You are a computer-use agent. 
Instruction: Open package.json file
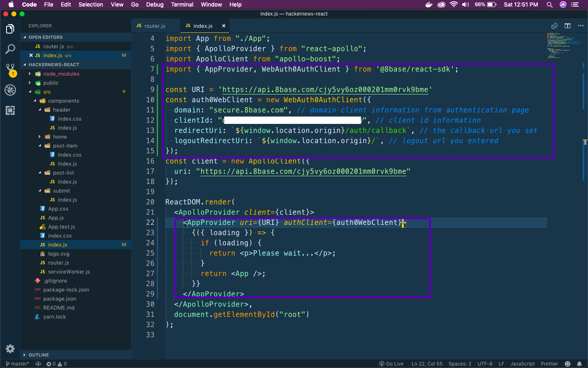tap(76, 298)
